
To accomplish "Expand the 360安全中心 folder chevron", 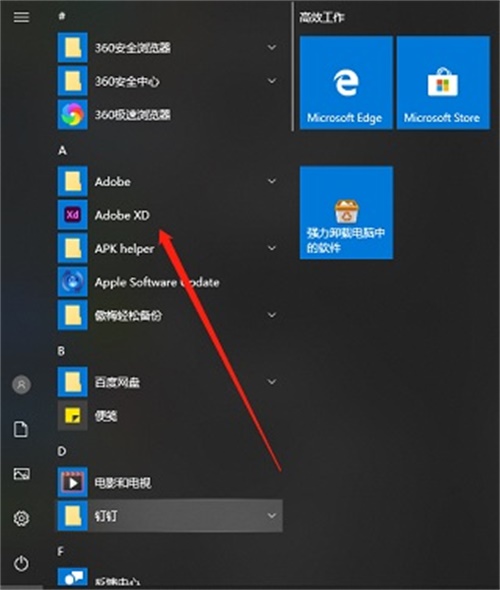I will (x=272, y=81).
